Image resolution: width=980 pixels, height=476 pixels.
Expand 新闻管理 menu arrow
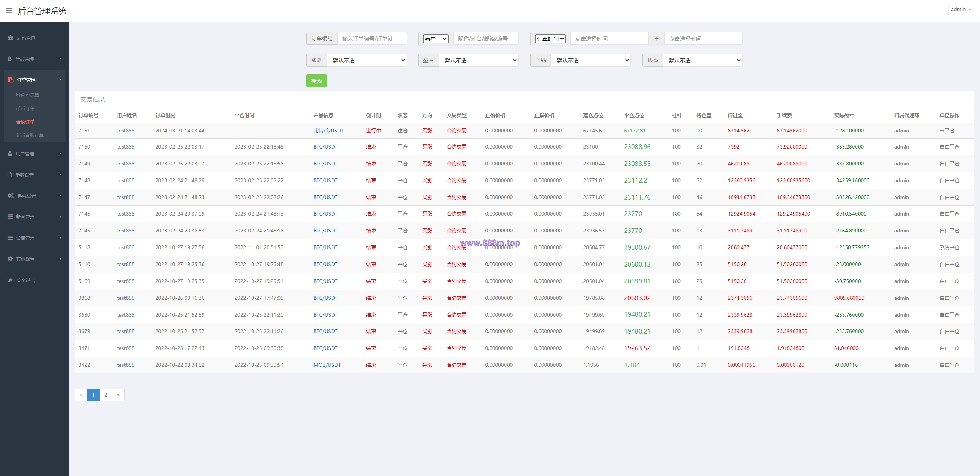(x=60, y=217)
